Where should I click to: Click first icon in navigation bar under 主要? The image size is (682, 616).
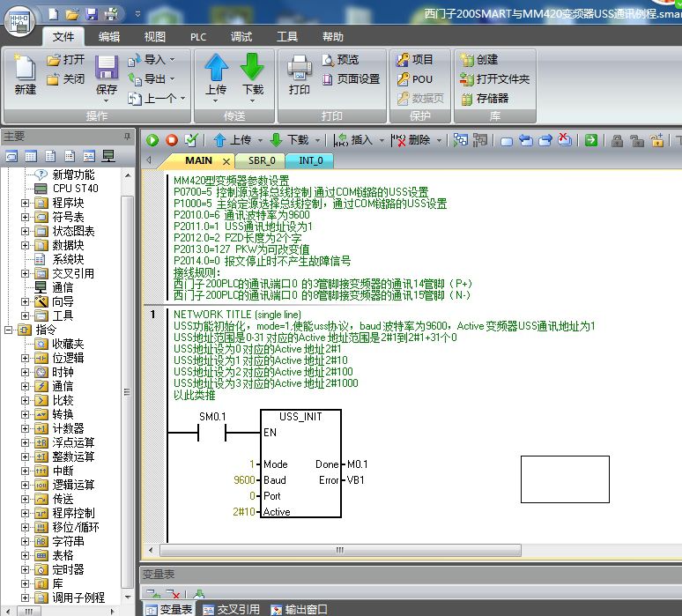pyautogui.click(x=11, y=156)
